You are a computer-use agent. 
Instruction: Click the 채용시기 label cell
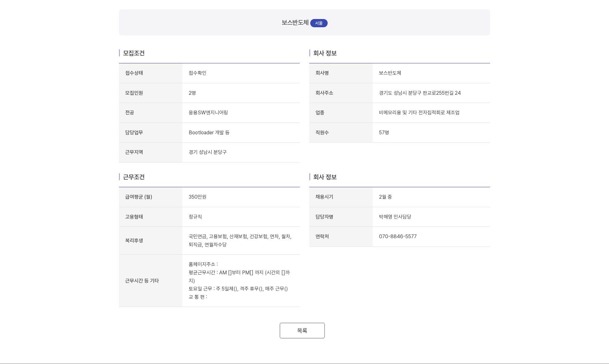pyautogui.click(x=341, y=197)
